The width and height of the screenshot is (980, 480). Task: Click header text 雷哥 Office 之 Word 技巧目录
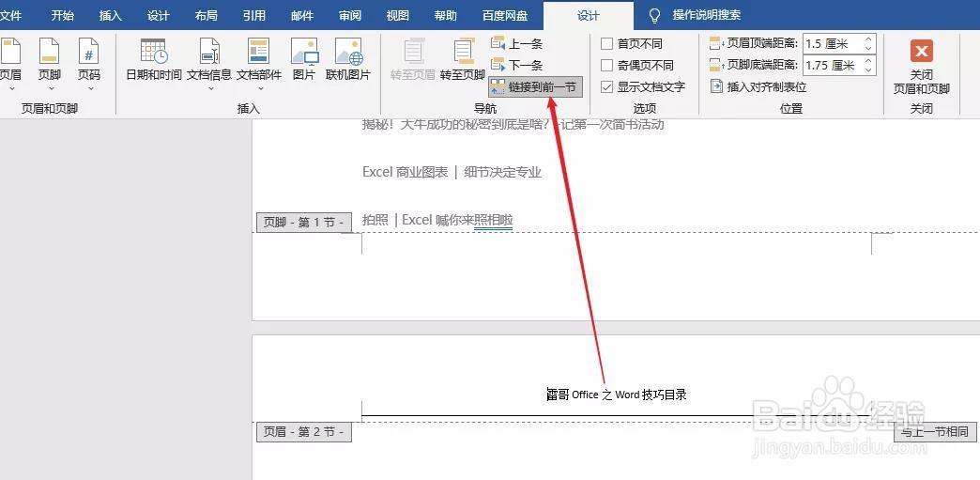click(x=617, y=395)
